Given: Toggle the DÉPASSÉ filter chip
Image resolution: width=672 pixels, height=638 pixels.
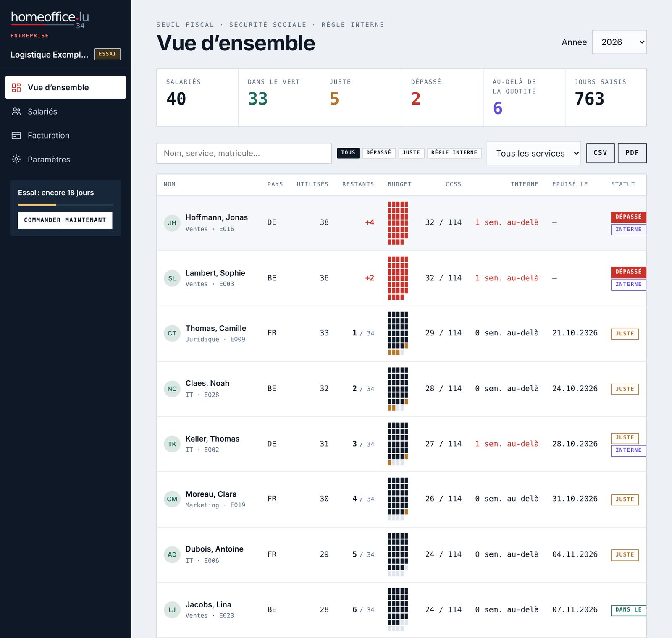Looking at the screenshot, I should (378, 153).
